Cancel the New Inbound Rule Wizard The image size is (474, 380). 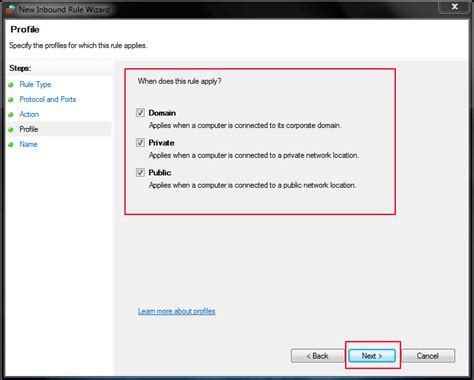[428, 356]
